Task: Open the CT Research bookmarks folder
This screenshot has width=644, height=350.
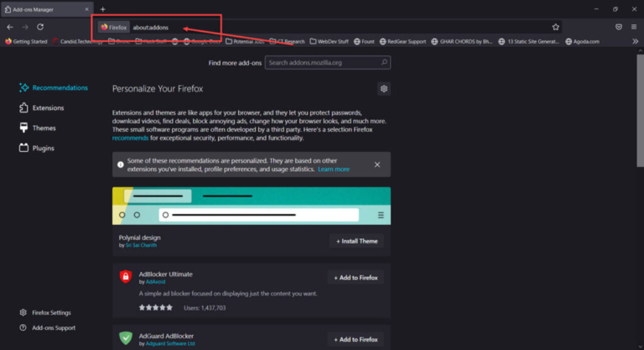Action: point(287,41)
